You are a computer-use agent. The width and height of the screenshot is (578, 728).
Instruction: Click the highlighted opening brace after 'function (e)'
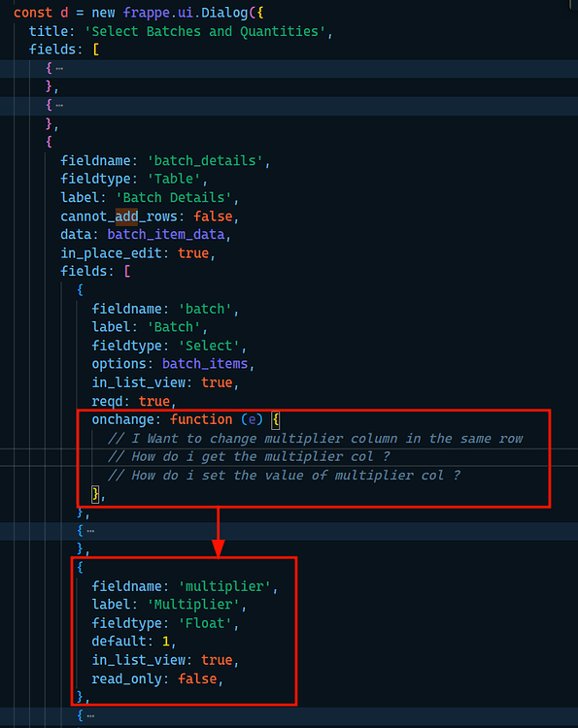(276, 420)
